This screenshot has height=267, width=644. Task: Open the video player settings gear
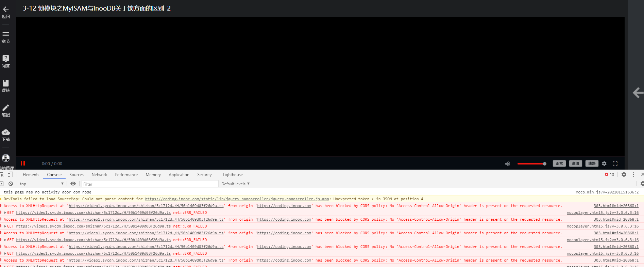[x=604, y=164]
